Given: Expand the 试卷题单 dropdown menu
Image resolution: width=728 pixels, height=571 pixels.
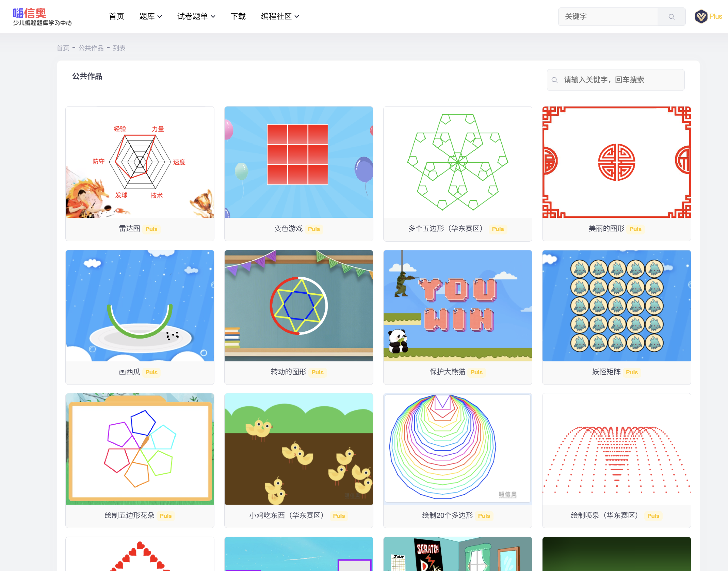Looking at the screenshot, I should tap(196, 16).
